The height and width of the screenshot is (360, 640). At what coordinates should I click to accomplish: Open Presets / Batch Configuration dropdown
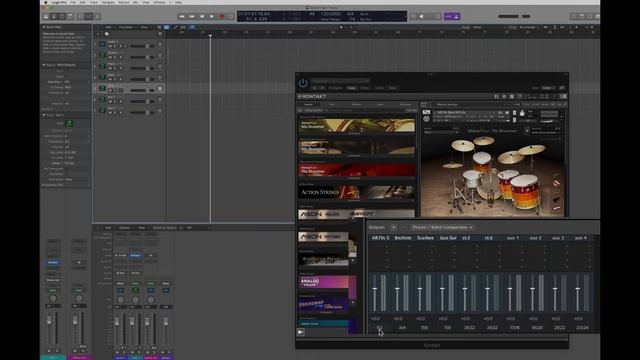point(442,227)
